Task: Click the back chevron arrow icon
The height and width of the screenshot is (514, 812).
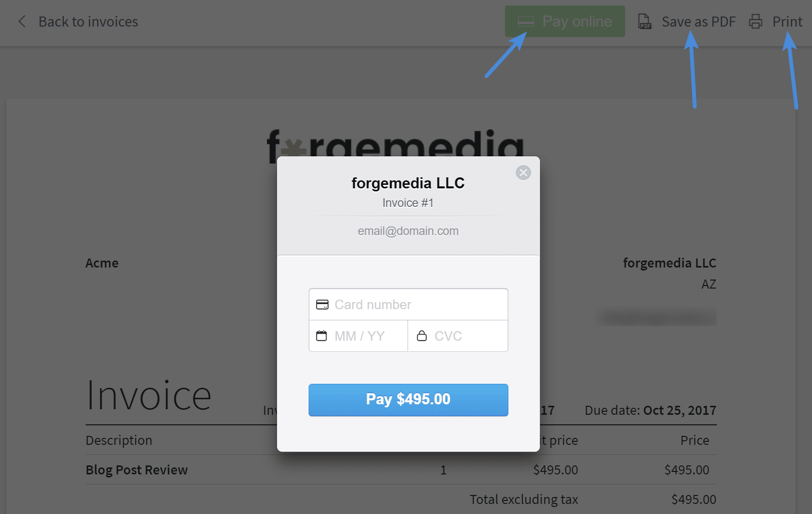Action: 22,22
